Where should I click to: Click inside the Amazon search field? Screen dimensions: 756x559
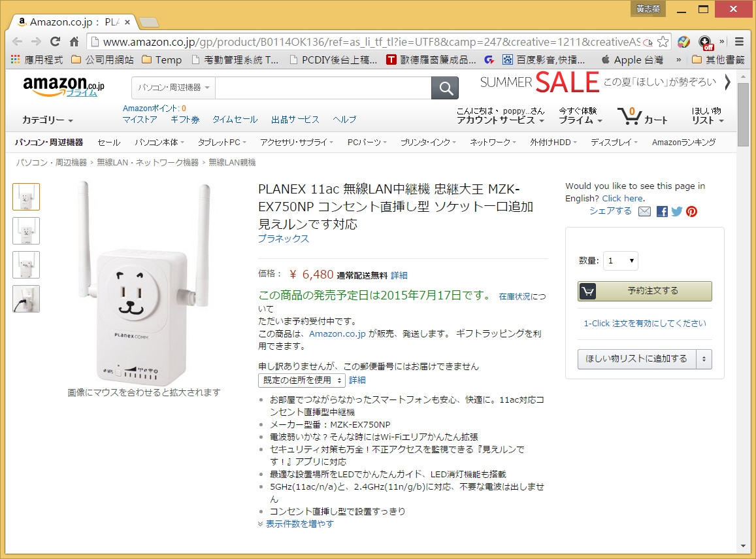point(323,88)
